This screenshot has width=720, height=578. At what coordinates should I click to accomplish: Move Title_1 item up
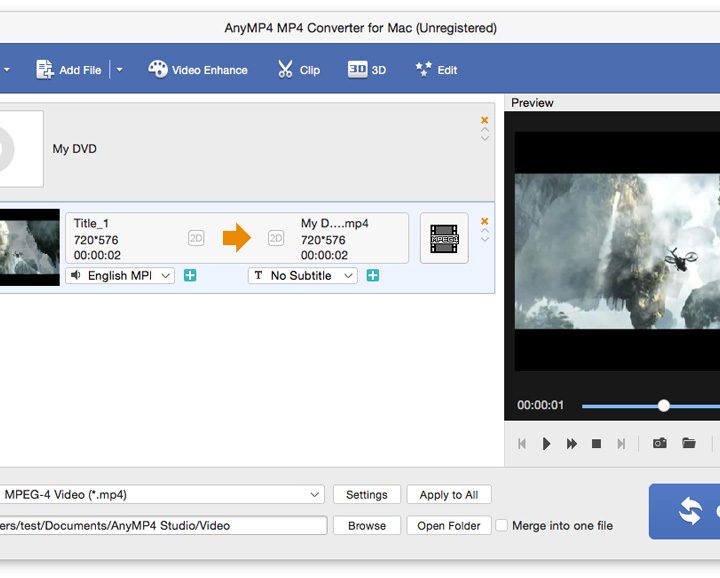pyautogui.click(x=484, y=231)
